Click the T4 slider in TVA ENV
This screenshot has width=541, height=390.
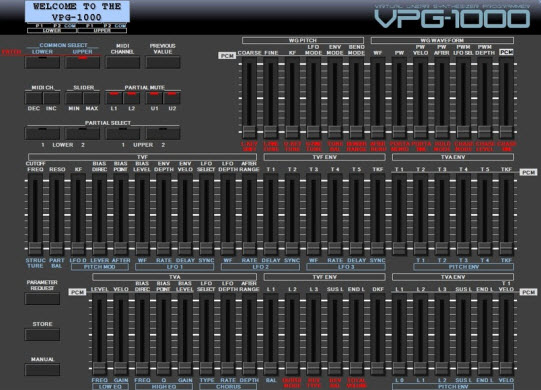pos(463,214)
